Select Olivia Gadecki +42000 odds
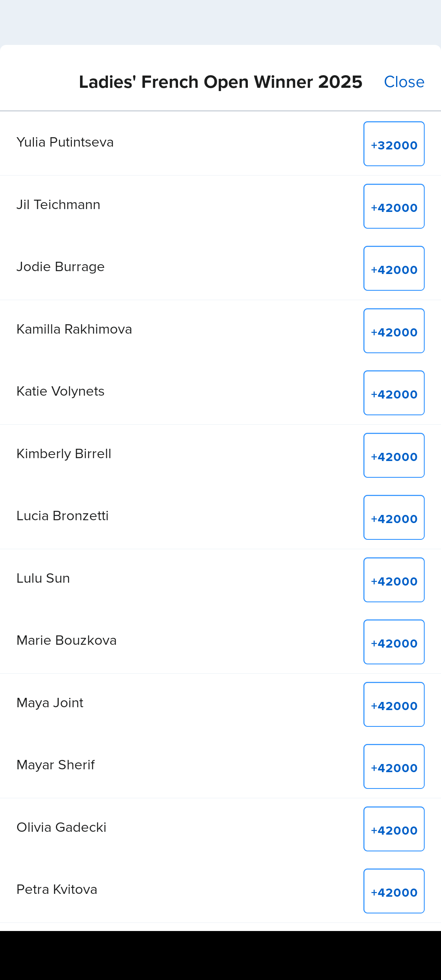This screenshot has width=441, height=980. click(394, 829)
